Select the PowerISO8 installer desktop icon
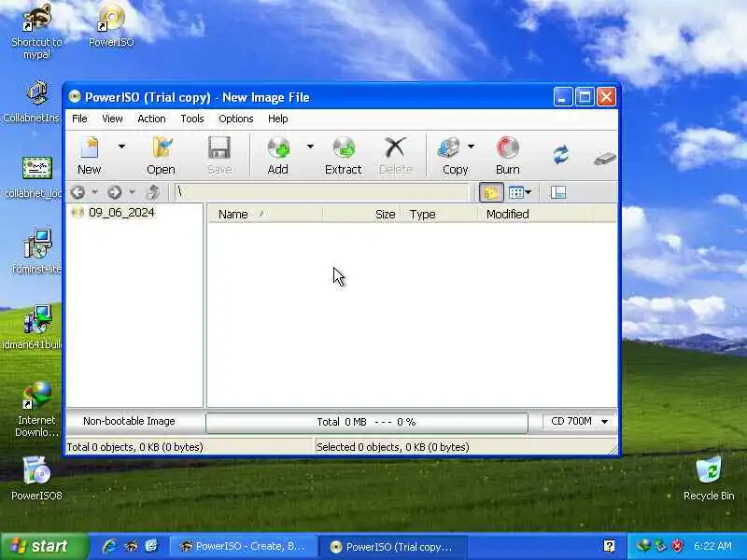Image resolution: width=747 pixels, height=560 pixels. coord(36,478)
